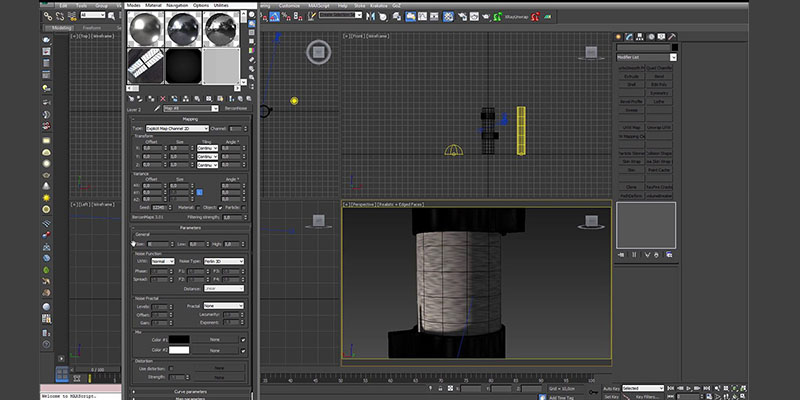Open the UVW noise dropdown

click(163, 261)
